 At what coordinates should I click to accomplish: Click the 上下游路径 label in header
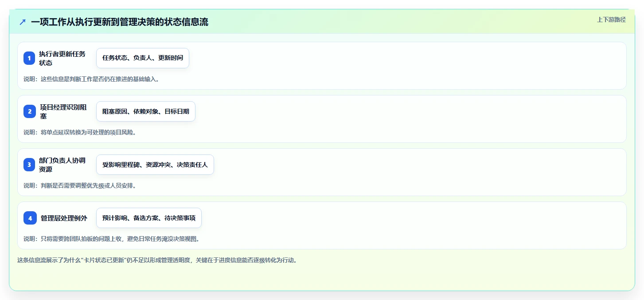(x=611, y=20)
